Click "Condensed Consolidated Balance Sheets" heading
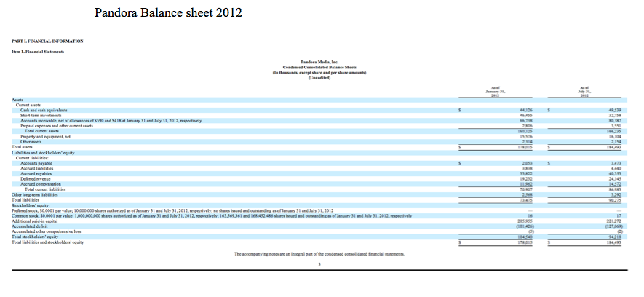 tap(319, 67)
